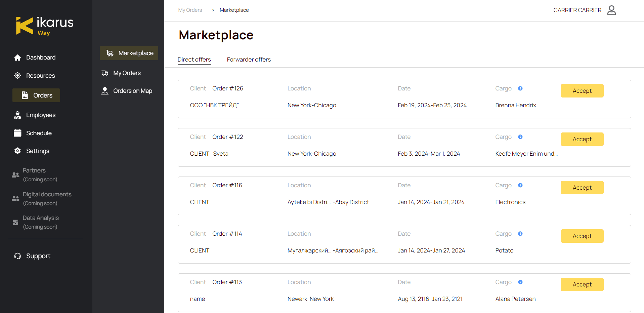Click cargo text Brenna Hendrix
The width and height of the screenshot is (644, 313).
516,105
